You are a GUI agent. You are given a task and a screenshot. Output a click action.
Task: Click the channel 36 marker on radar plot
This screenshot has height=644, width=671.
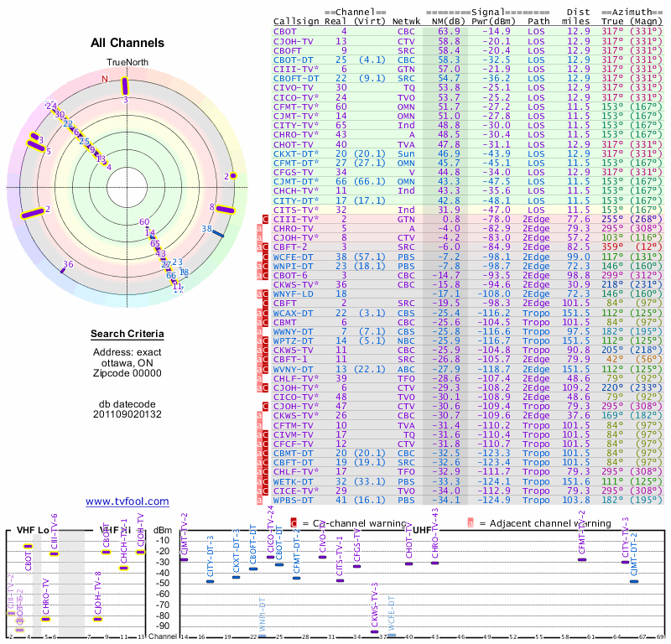[63, 269]
